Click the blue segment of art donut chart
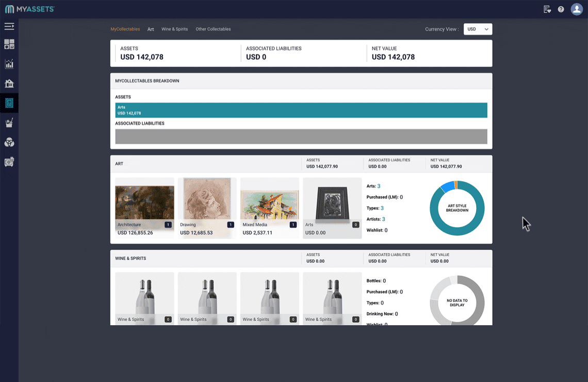Viewport: 588px width, 382px height. pos(448,186)
